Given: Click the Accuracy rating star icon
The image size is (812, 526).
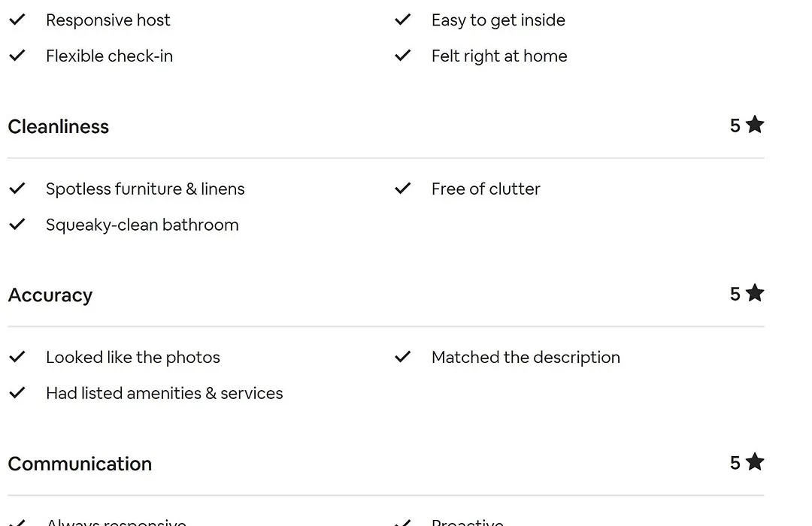Looking at the screenshot, I should [x=755, y=293].
